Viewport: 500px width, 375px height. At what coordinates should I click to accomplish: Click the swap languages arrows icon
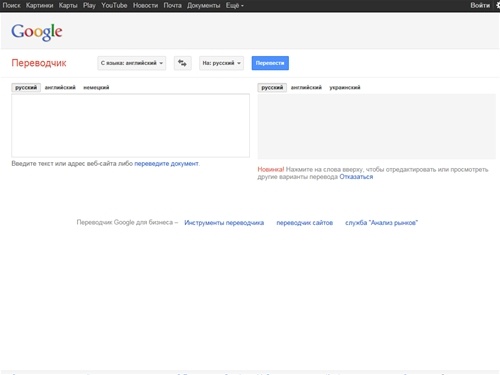point(182,63)
